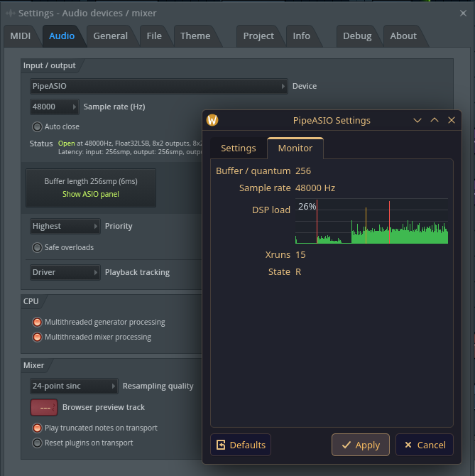This screenshot has height=476, width=475.
Task: Open the 24-point sinc Resampling quality dropdown
Action: (74, 386)
